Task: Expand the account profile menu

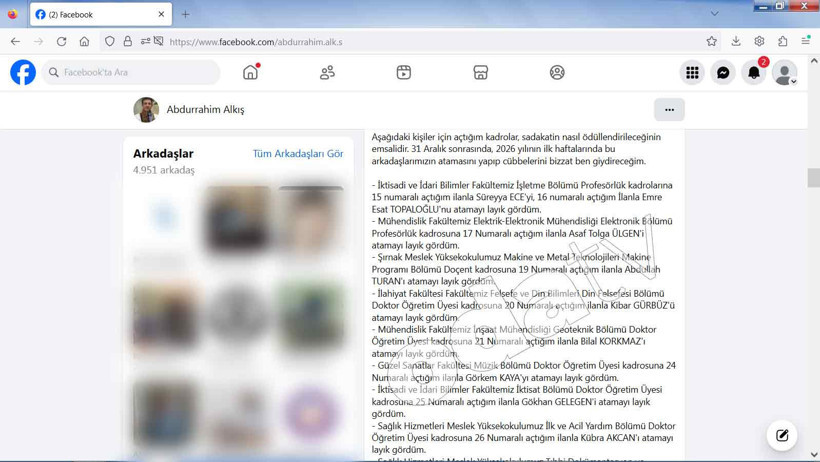Action: pos(786,72)
